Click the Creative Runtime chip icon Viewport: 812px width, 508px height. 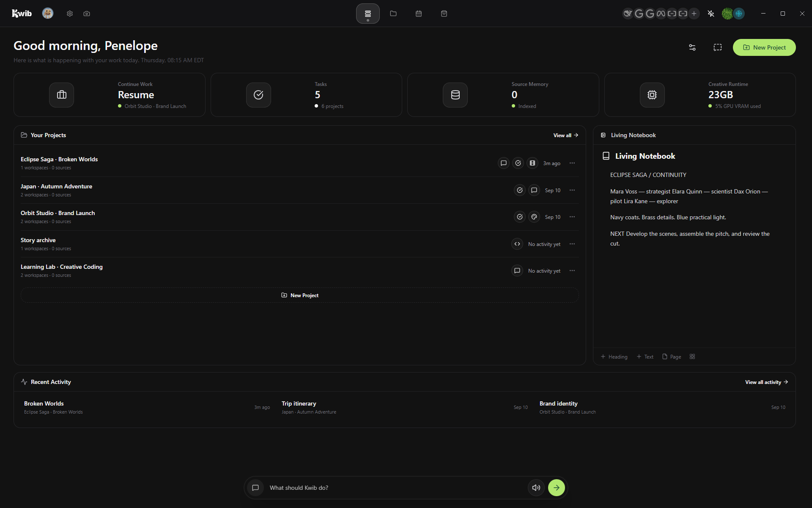coord(652,95)
